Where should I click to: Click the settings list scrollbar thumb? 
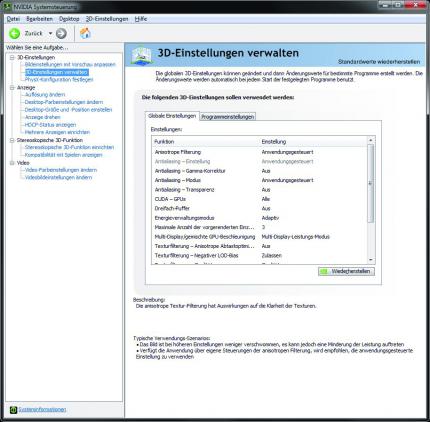[370, 183]
